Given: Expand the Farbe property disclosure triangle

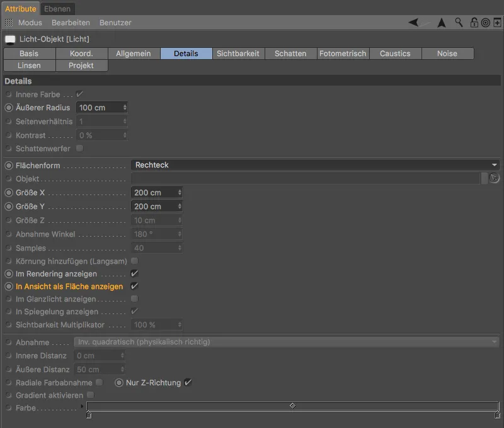Looking at the screenshot, I should [81, 407].
